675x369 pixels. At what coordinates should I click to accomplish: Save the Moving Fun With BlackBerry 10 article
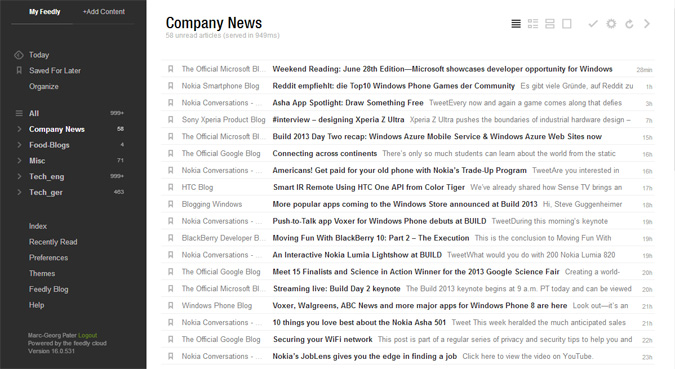click(170, 238)
